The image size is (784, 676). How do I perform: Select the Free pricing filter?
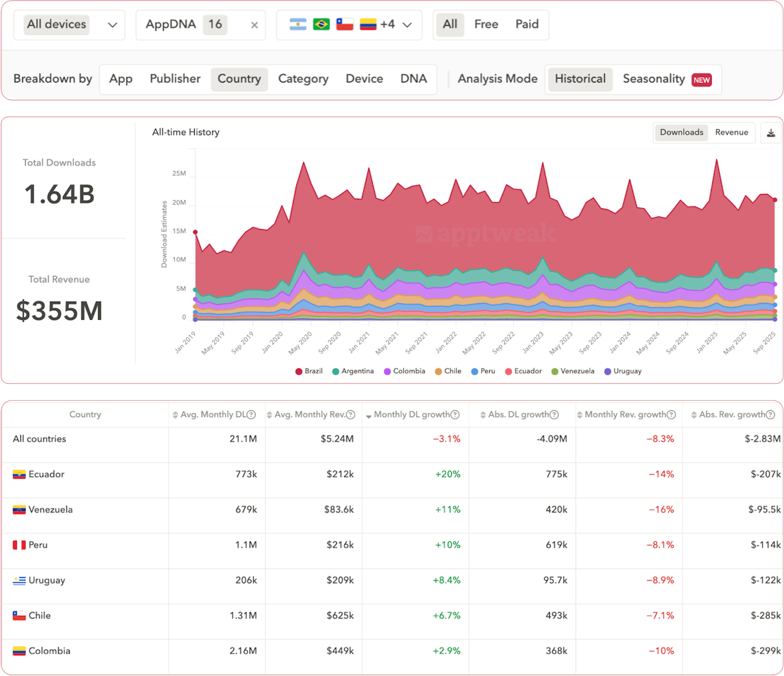(x=486, y=24)
